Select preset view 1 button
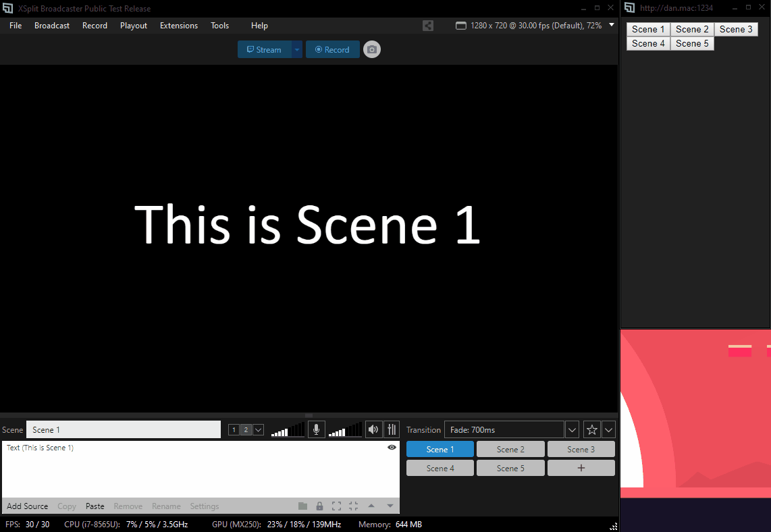The image size is (771, 532). pos(234,430)
